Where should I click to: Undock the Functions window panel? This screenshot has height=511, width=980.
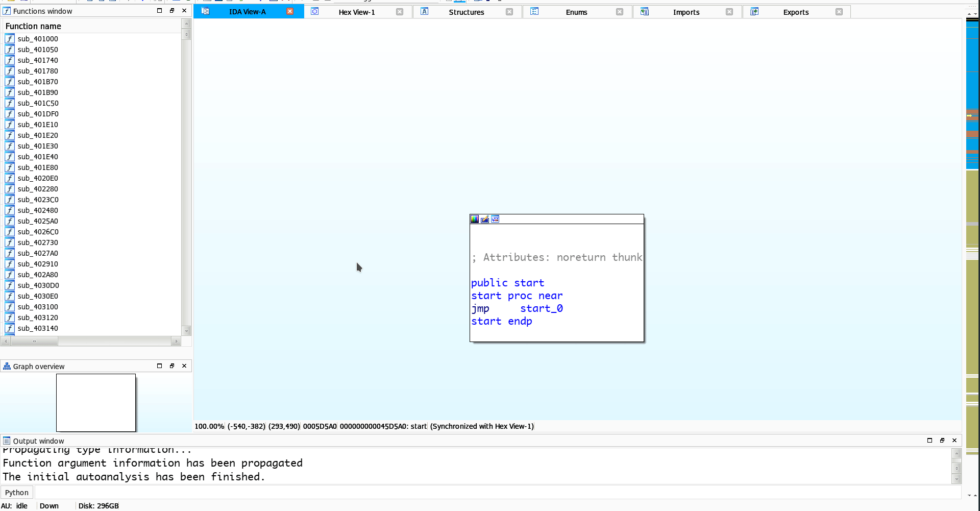coord(172,11)
